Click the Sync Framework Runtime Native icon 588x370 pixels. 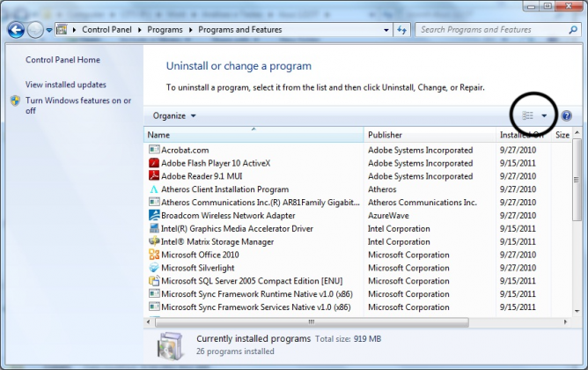point(154,293)
